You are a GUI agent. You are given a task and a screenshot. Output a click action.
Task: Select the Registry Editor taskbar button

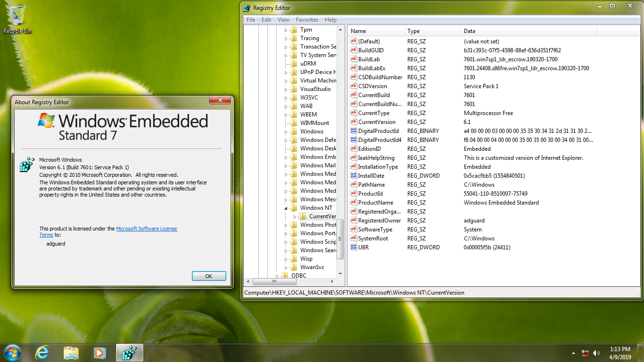click(129, 353)
